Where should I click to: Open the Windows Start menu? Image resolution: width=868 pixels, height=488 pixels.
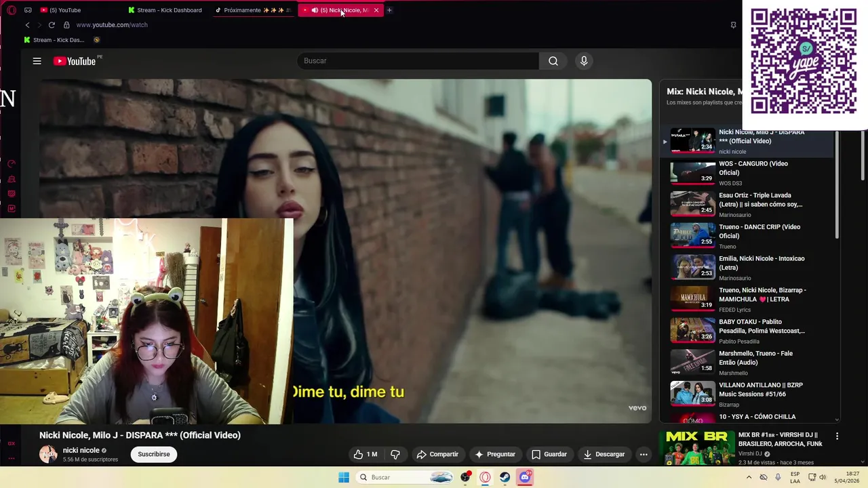click(344, 477)
